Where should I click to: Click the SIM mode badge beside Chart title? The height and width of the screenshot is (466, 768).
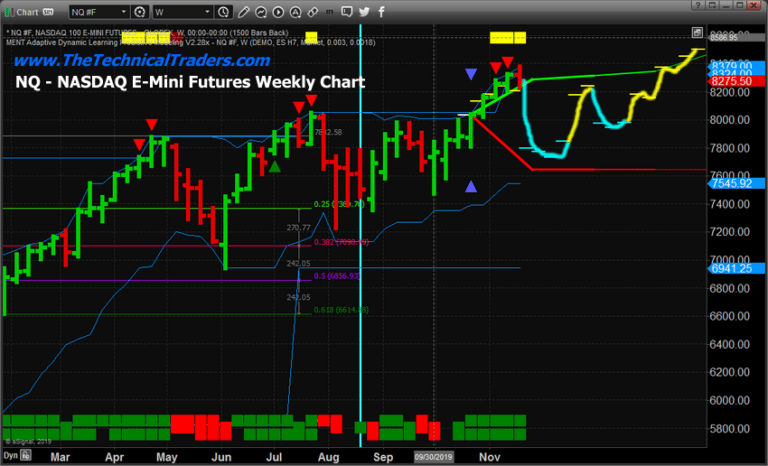[48, 12]
